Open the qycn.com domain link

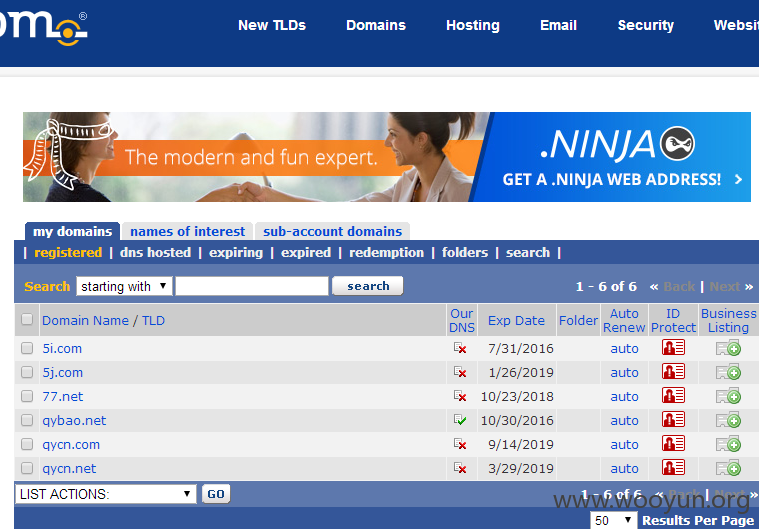pyautogui.click(x=71, y=444)
